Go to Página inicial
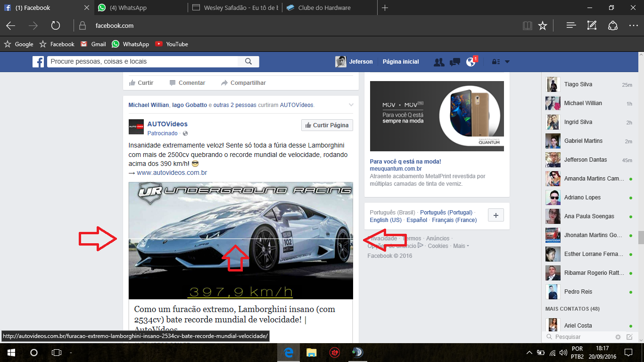The width and height of the screenshot is (644, 362). coord(401,62)
